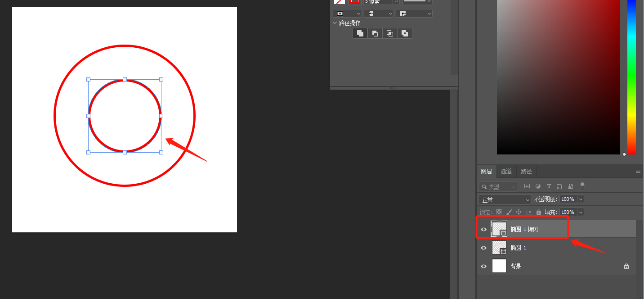This screenshot has width=644, height=299.
Task: Select layer named 椭圆 1 拷贝
Action: click(524, 229)
